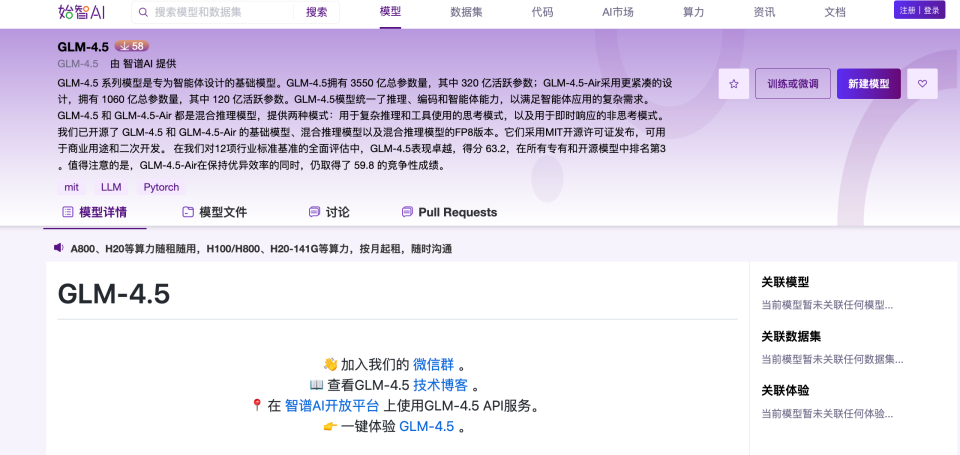This screenshot has height=455, width=960.
Task: Open the 微信群 link
Action: [x=433, y=365]
